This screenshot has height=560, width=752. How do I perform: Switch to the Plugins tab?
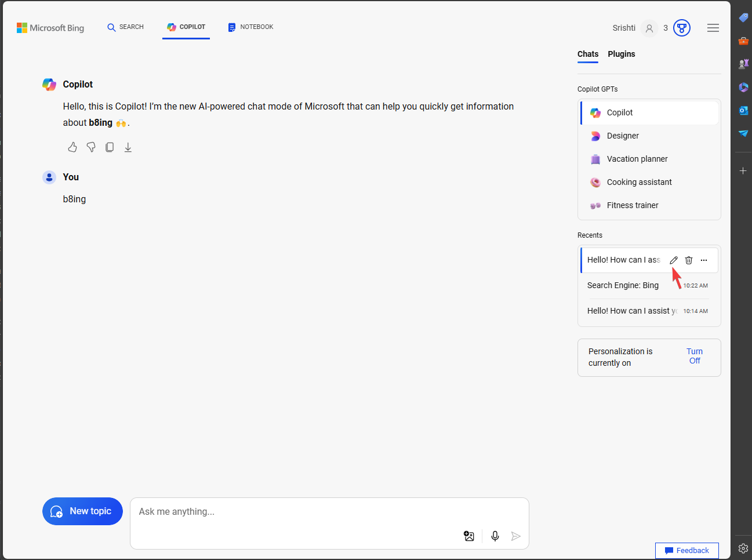tap(622, 54)
